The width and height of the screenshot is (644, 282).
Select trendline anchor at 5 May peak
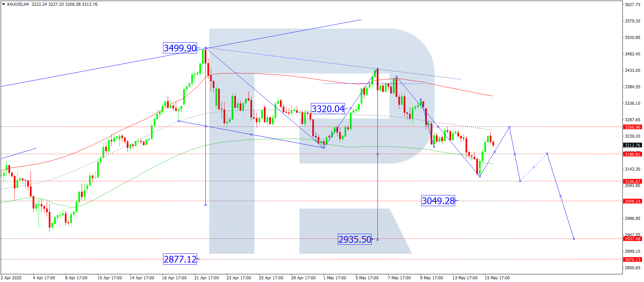pos(377,69)
